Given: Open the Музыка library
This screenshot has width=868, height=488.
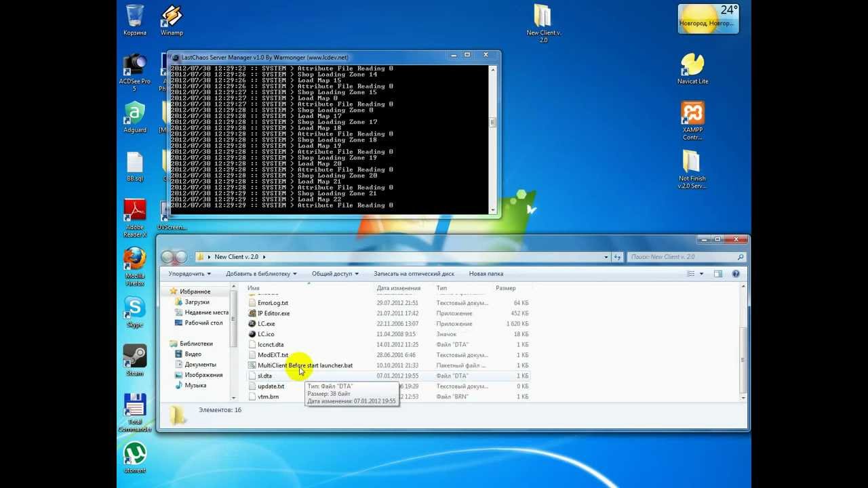Looking at the screenshot, I should pyautogui.click(x=195, y=385).
